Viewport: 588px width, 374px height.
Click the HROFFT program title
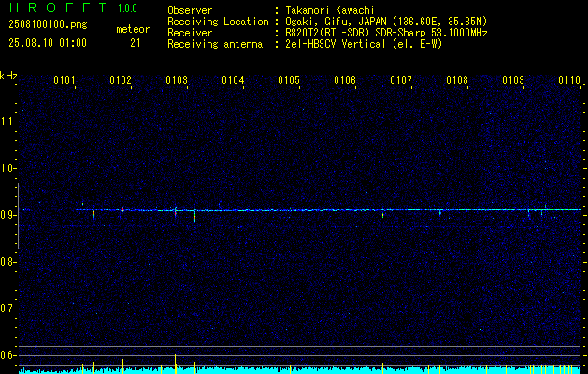58,7
